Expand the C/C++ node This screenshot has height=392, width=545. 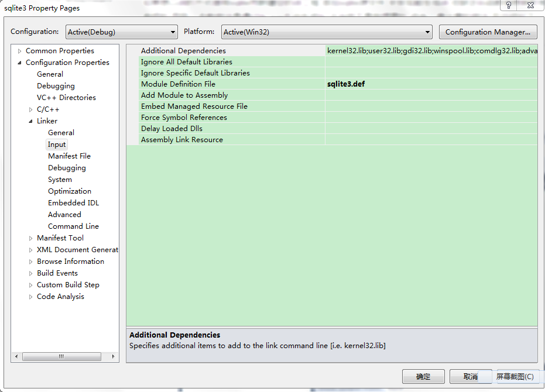(30, 110)
